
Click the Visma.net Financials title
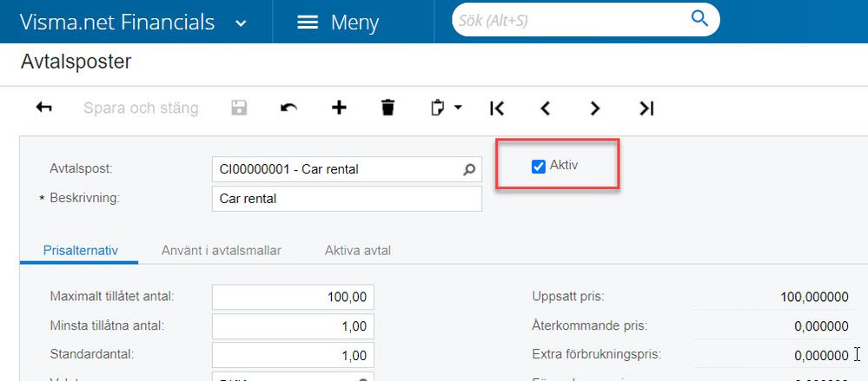click(x=116, y=22)
